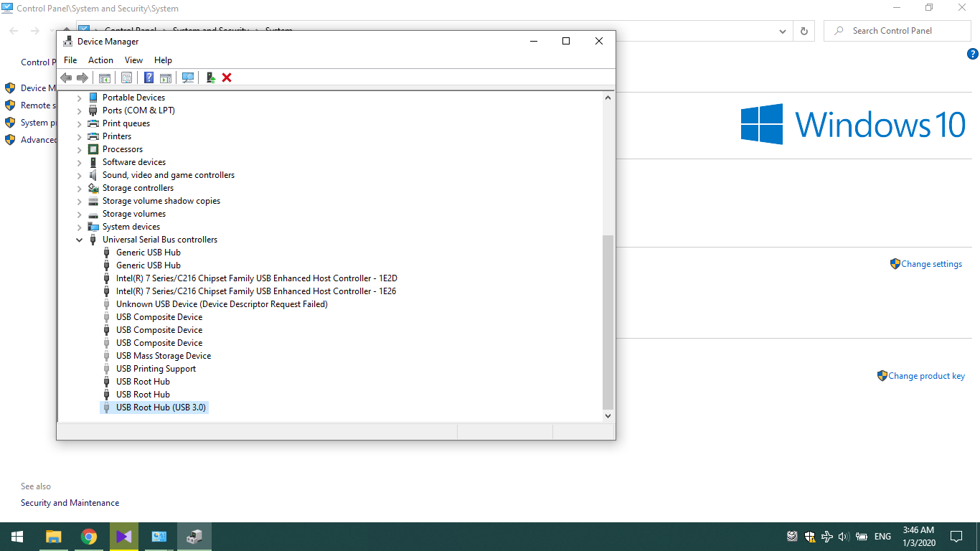Click the System devices icon
980x551 pixels.
pos(93,227)
